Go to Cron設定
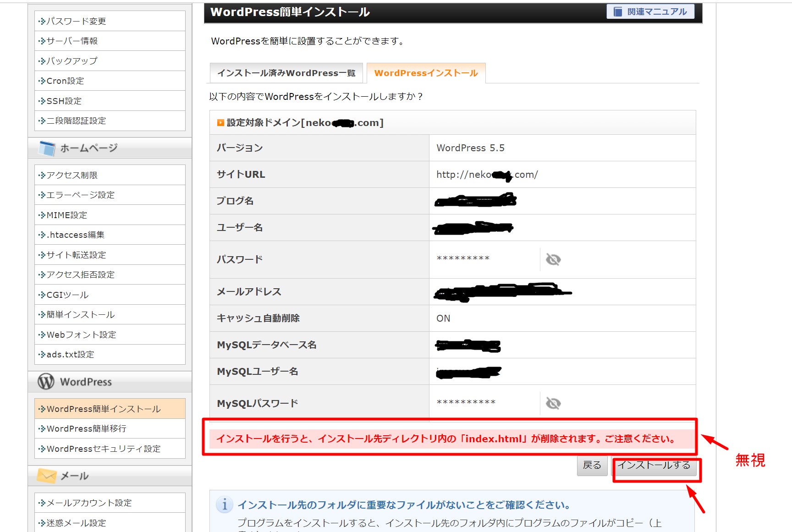 pyautogui.click(x=110, y=81)
